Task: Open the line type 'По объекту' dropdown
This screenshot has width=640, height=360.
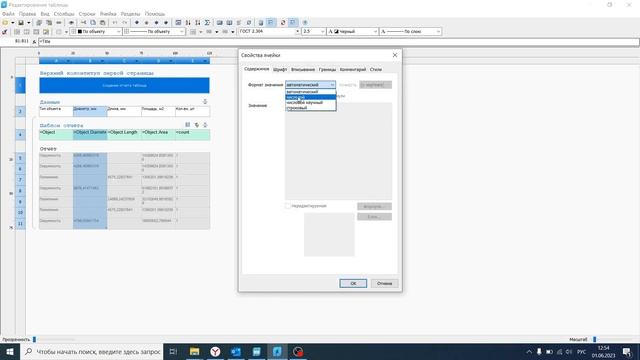Action: pos(154,31)
